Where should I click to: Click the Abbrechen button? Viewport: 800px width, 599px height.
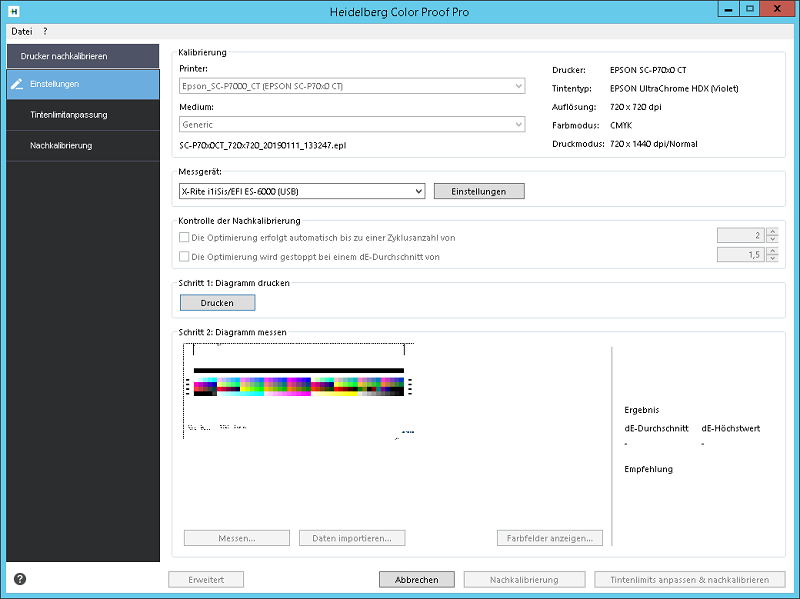point(417,580)
